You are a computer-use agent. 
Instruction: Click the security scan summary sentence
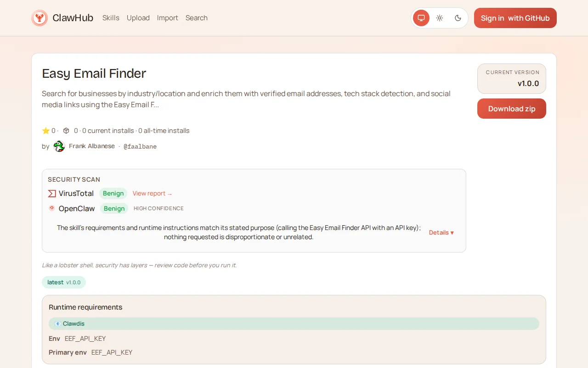tap(239, 232)
